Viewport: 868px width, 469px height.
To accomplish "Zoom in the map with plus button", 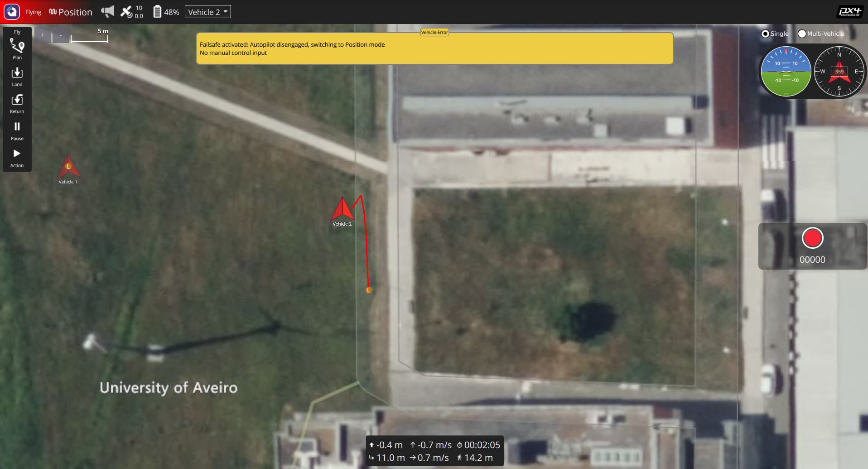I will (x=43, y=35).
